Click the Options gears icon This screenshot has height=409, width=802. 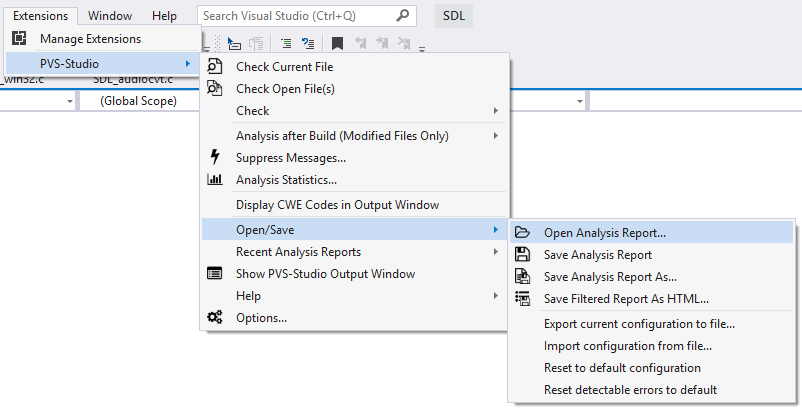[215, 317]
